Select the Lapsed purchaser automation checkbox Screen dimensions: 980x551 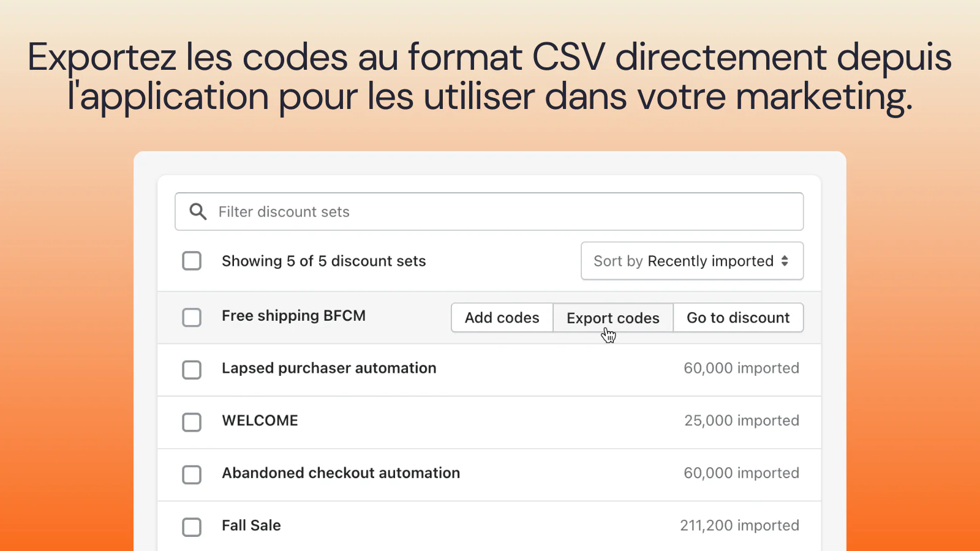coord(192,370)
